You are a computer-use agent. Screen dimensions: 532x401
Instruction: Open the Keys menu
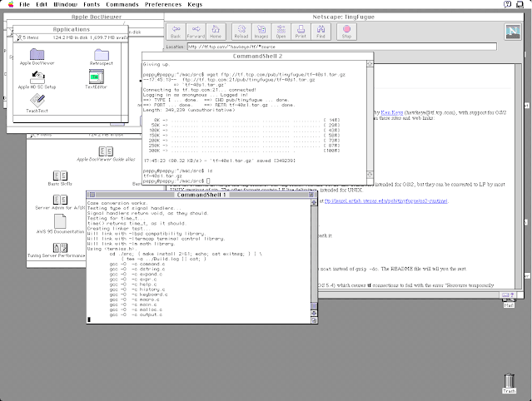(x=195, y=4)
